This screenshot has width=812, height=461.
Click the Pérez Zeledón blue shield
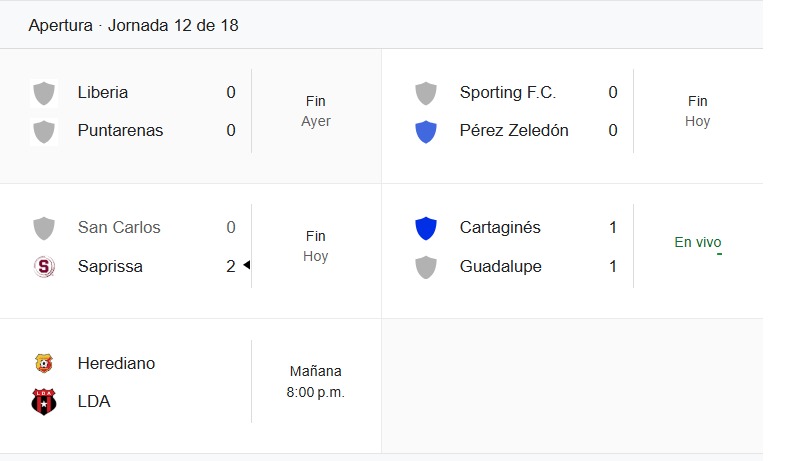tap(426, 131)
